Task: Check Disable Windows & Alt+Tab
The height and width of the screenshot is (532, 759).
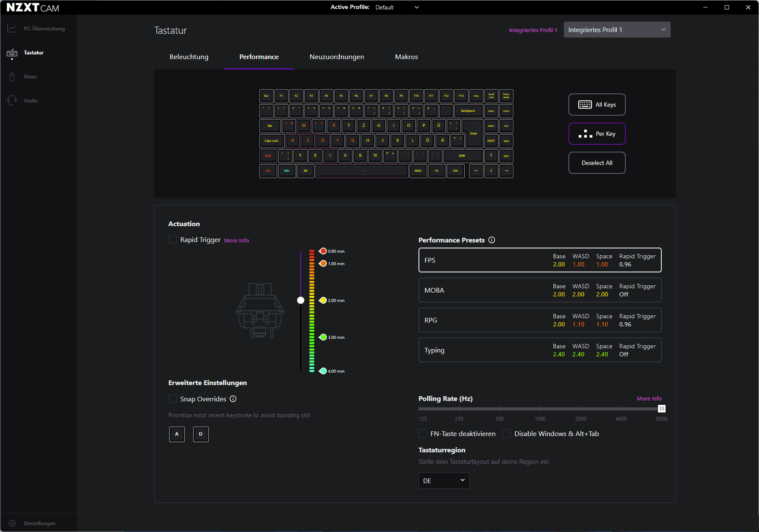Action: point(507,434)
